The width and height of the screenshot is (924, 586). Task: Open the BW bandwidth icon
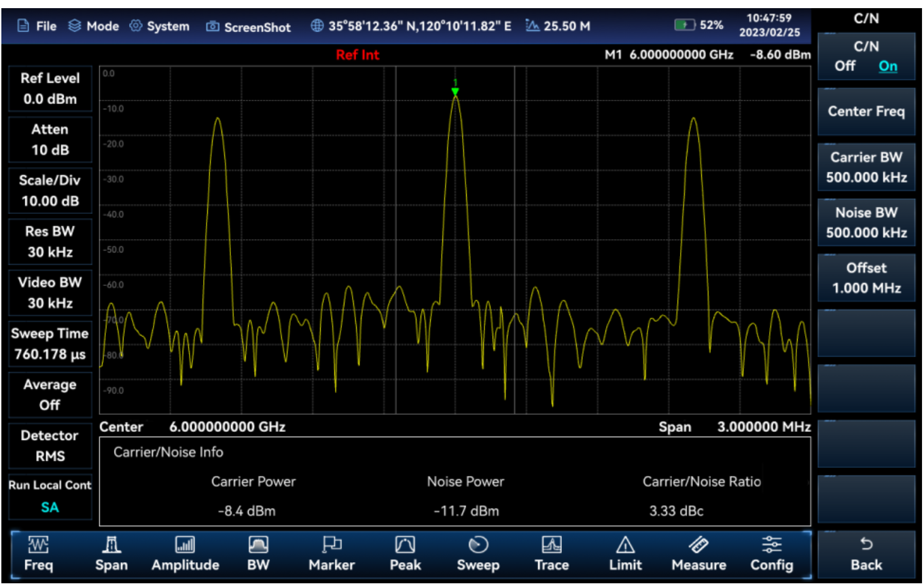[258, 545]
